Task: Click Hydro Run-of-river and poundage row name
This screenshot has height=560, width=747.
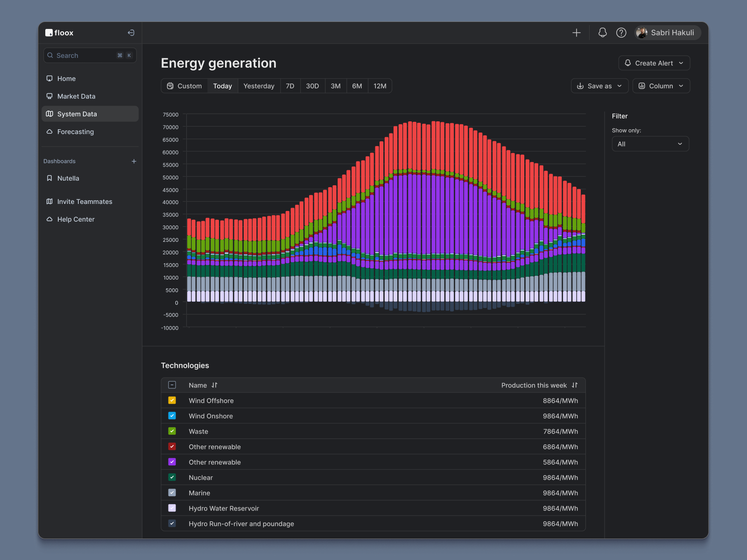Action: (x=241, y=524)
